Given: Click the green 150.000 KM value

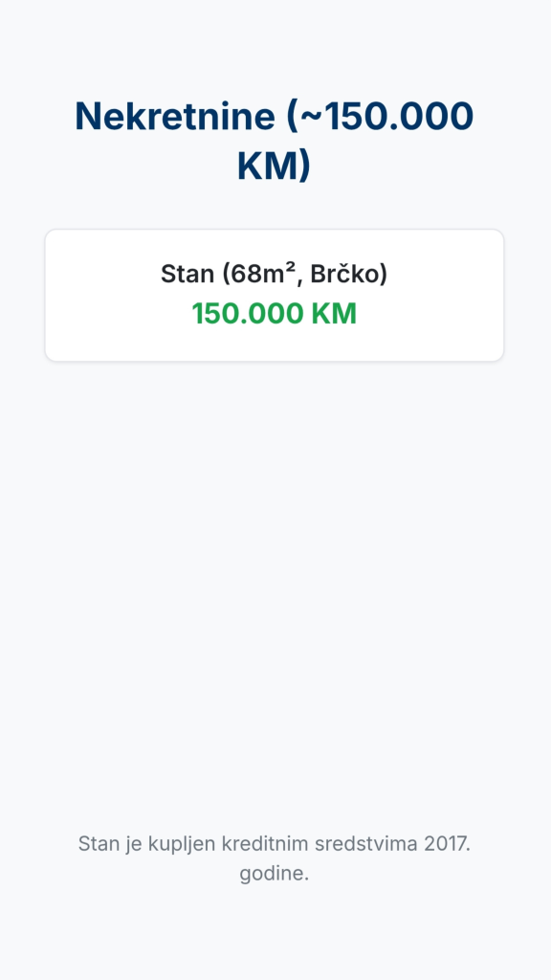Looking at the screenshot, I should click(x=275, y=314).
